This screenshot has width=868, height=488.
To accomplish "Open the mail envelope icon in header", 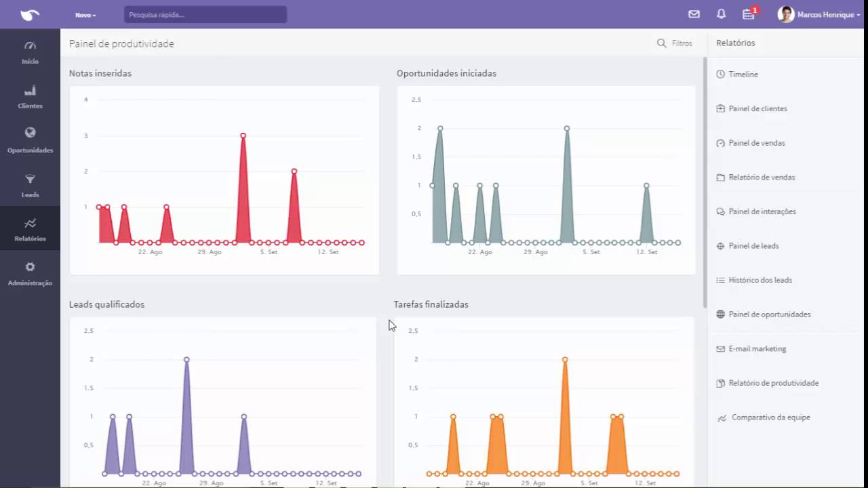I will (694, 14).
